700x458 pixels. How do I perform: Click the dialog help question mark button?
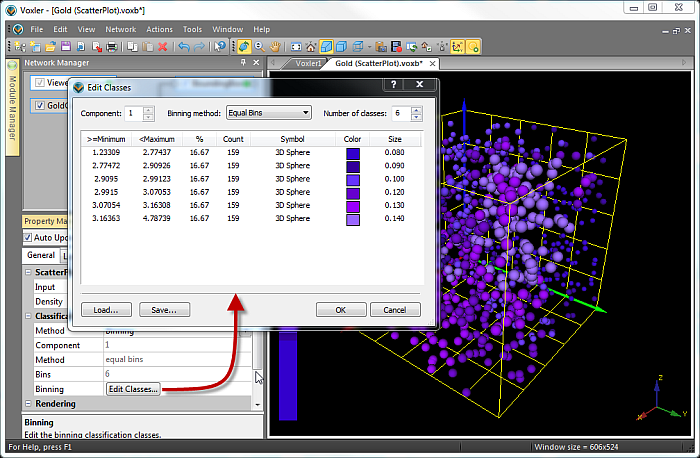393,84
